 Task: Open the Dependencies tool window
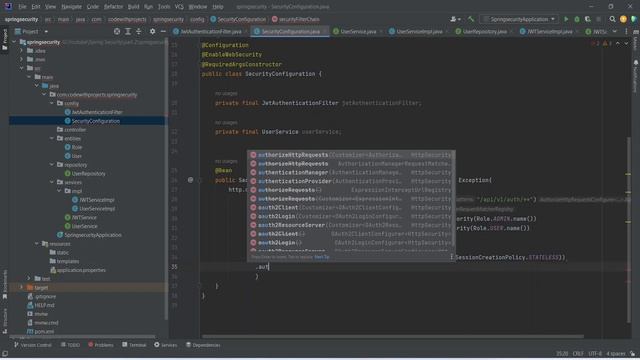[x=203, y=345]
